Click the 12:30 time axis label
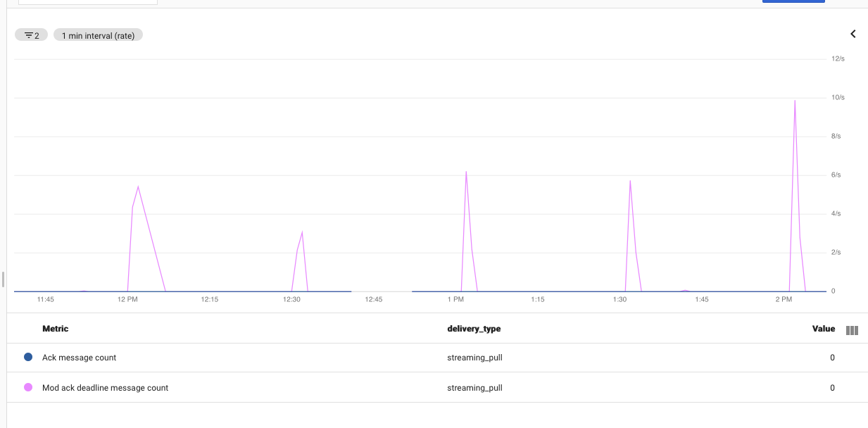 click(291, 299)
